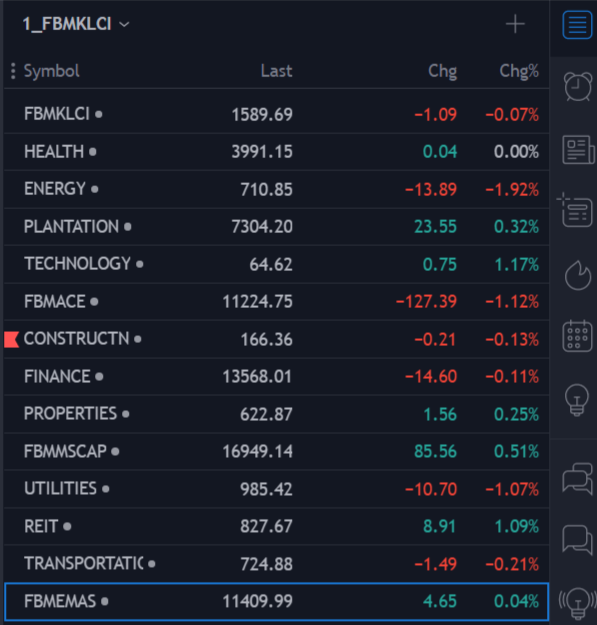The width and height of the screenshot is (597, 625).
Task: Open the Watchlist panel icon
Action: tap(577, 25)
